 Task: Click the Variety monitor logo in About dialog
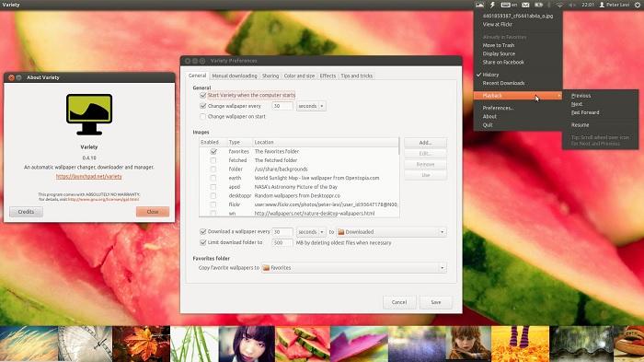pyautogui.click(x=89, y=114)
